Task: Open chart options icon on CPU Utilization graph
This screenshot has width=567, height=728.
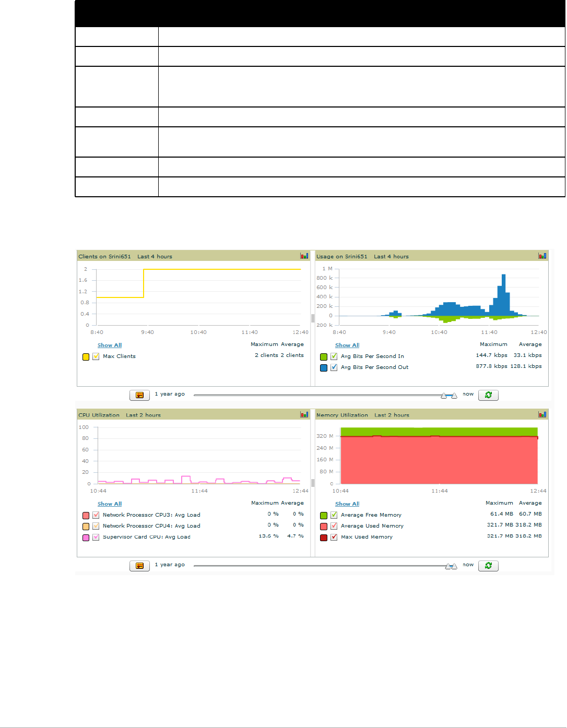Action: point(304,414)
